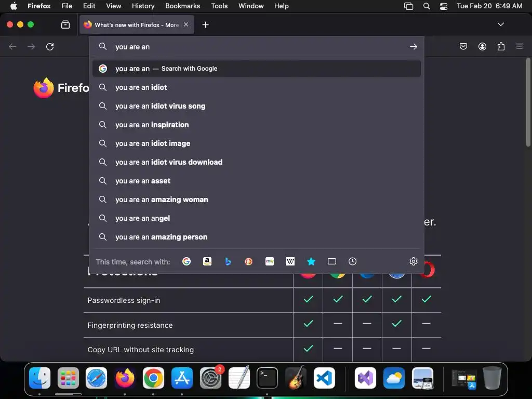Image resolution: width=532 pixels, height=399 pixels.
Task: Select suggestion 'you are an idiot'
Action: click(x=257, y=87)
